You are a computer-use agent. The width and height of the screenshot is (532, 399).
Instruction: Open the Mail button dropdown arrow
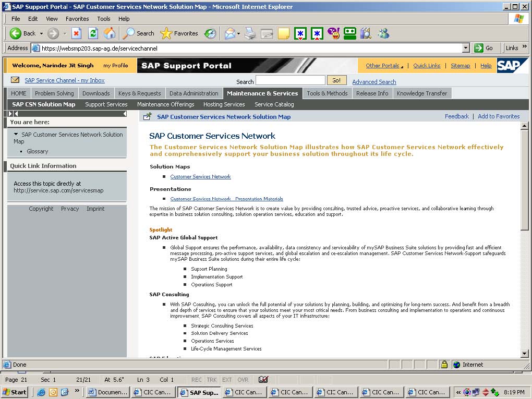pyautogui.click(x=238, y=33)
